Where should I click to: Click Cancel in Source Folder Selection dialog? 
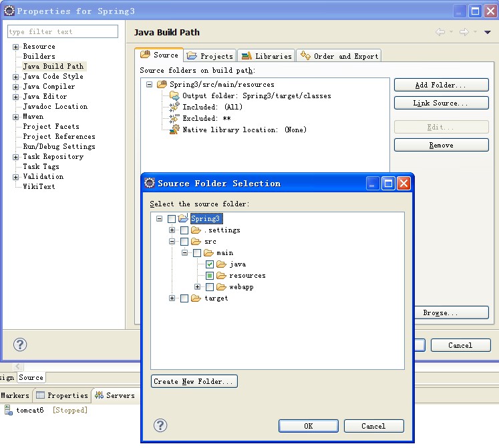point(373,426)
